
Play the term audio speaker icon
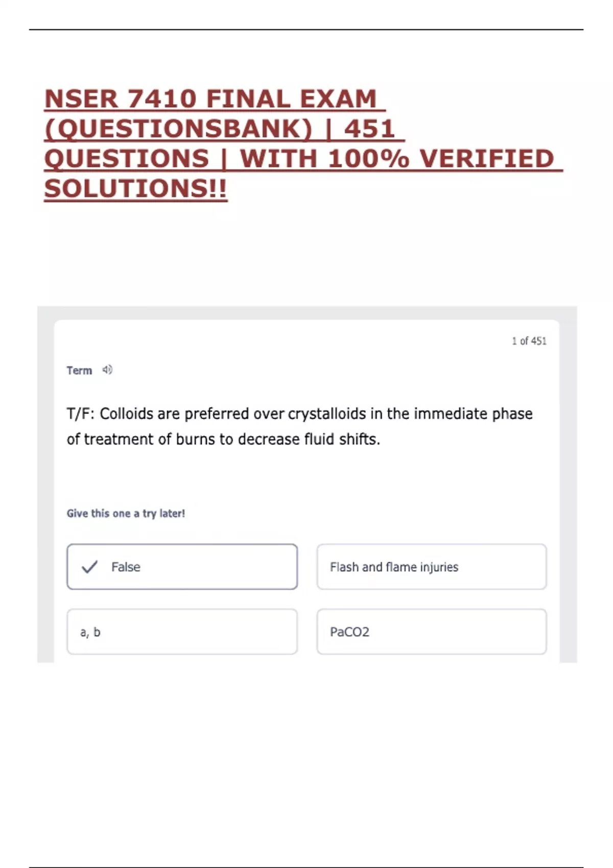click(107, 370)
